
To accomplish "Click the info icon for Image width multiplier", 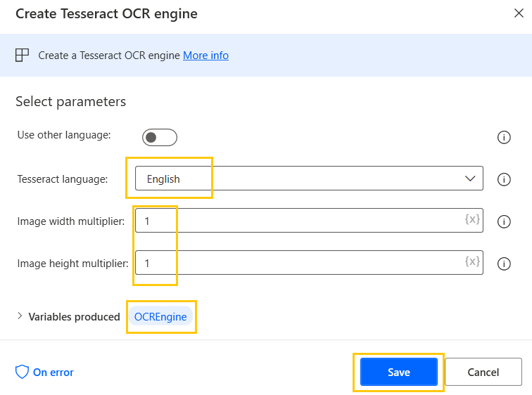I will pyautogui.click(x=504, y=221).
